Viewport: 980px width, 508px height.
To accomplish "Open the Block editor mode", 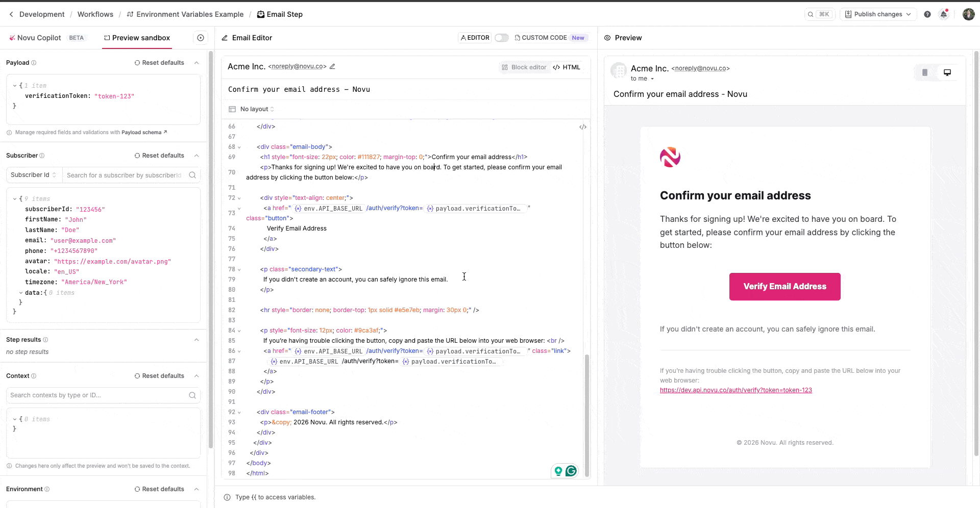I will pyautogui.click(x=524, y=67).
